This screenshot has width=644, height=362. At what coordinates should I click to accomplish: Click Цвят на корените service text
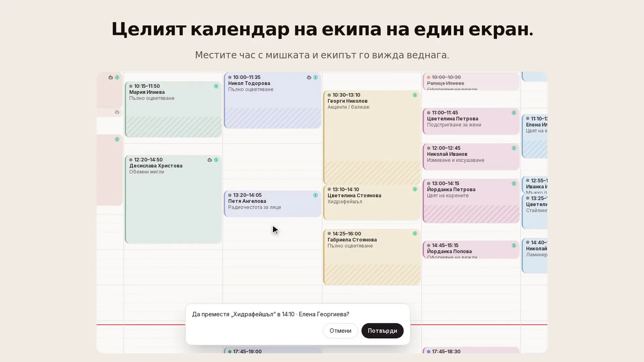pos(448,195)
